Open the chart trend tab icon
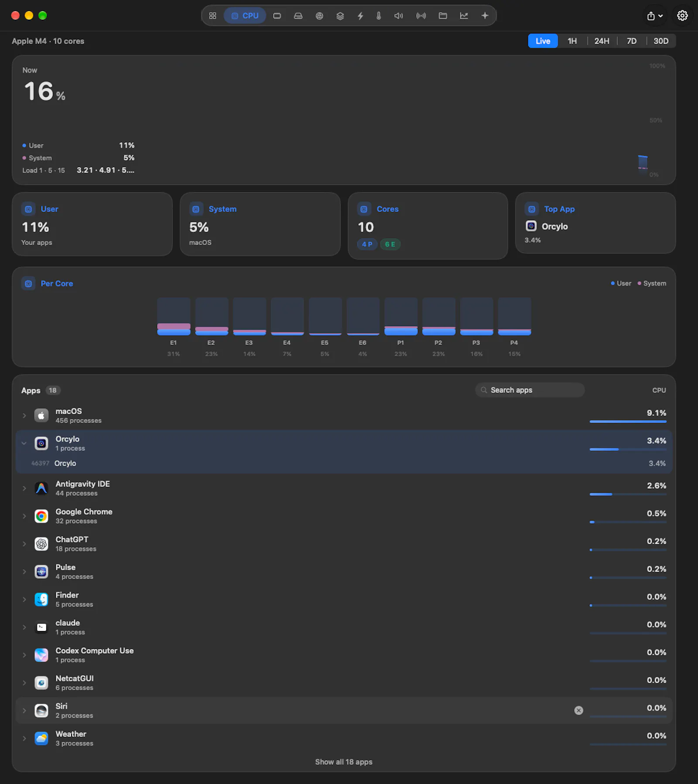Viewport: 698px width, 784px height. tap(464, 16)
